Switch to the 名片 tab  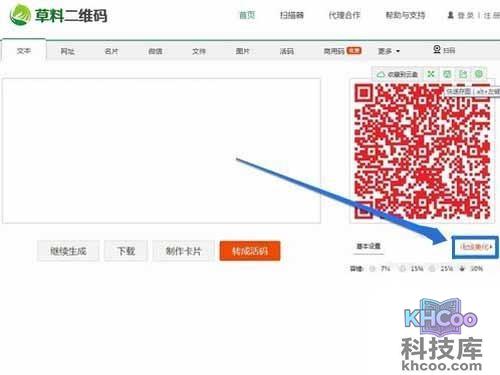click(x=111, y=51)
